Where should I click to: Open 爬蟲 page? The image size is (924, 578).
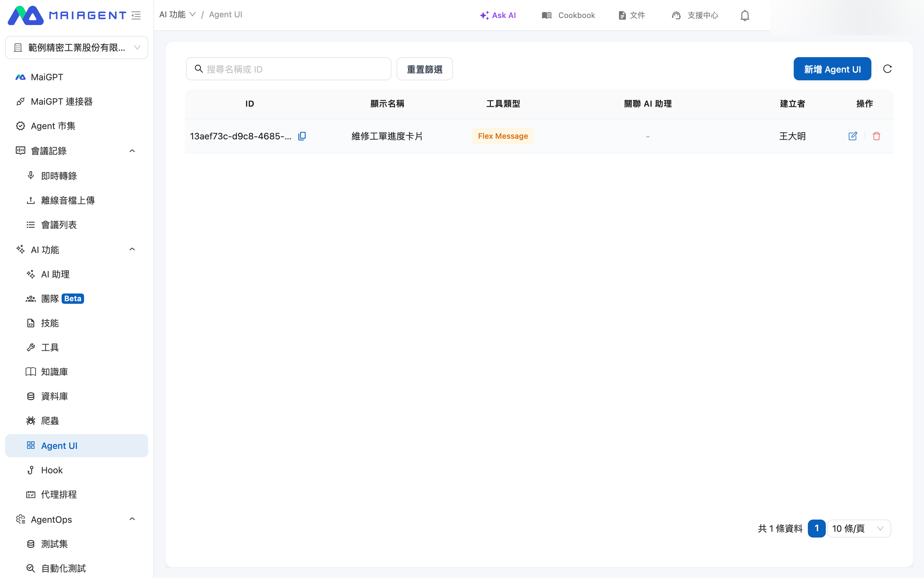coord(76,421)
